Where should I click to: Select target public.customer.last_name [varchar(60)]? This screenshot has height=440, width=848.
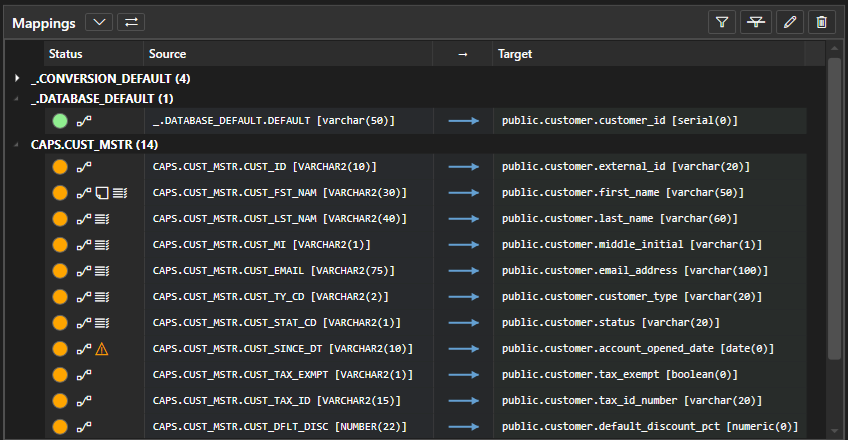(620, 219)
